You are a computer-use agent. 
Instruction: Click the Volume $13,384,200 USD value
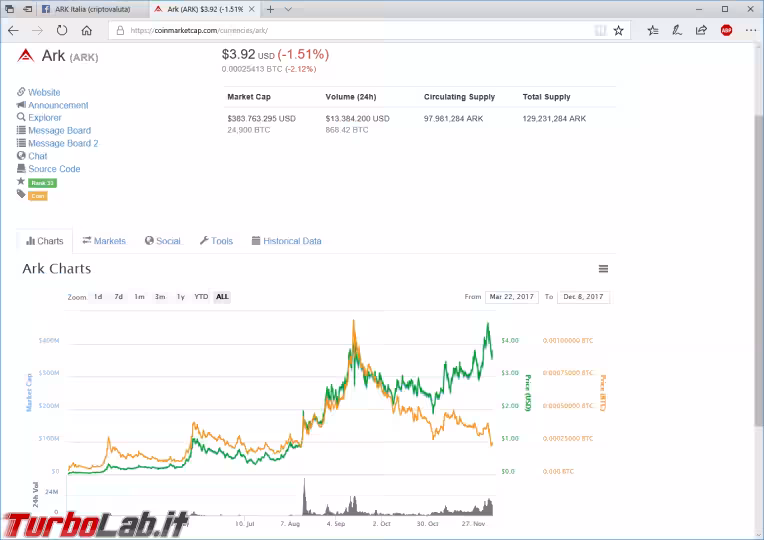coord(358,118)
